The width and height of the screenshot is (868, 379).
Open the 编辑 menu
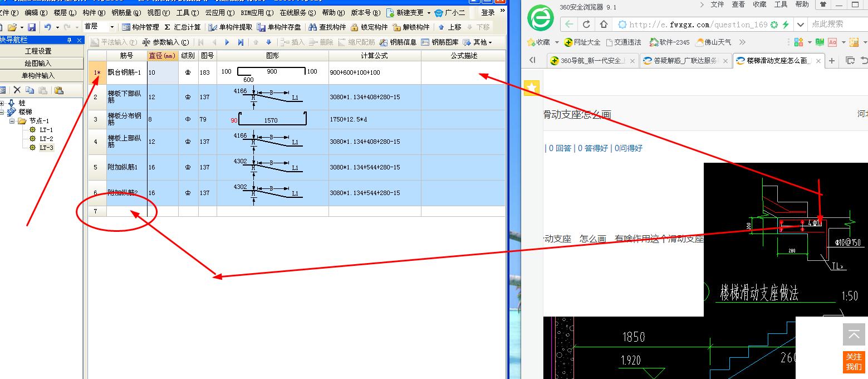(36, 13)
